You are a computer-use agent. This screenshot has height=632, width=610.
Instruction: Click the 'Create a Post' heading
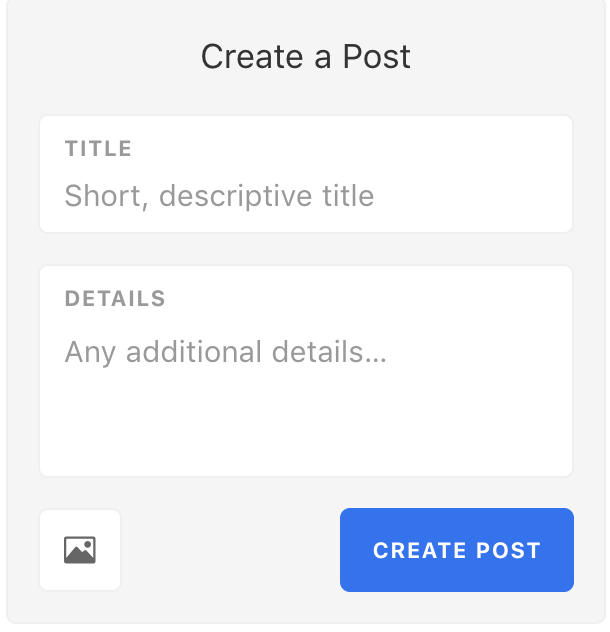[x=306, y=56]
